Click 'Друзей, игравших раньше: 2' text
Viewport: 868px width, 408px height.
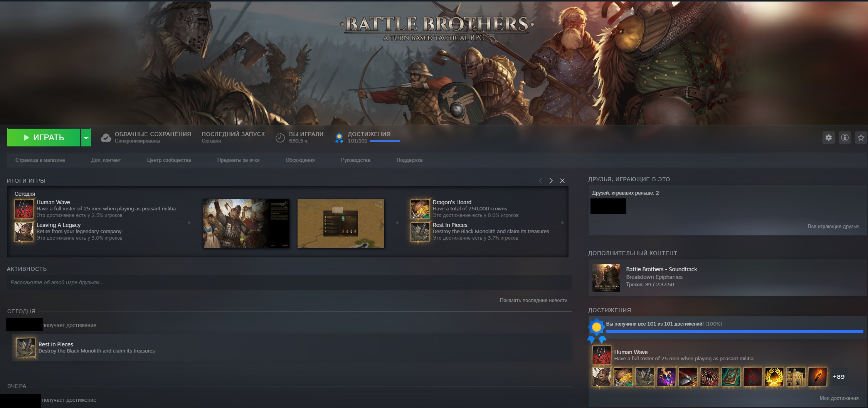(x=626, y=193)
